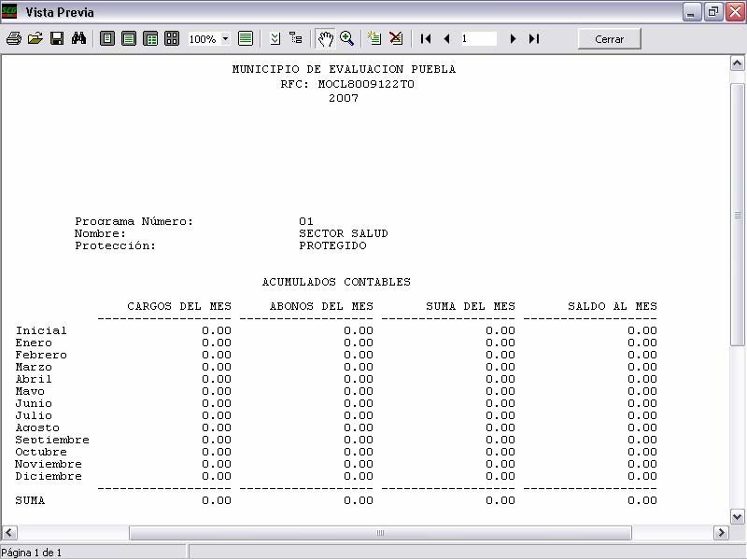Click the add new page icon

click(374, 38)
